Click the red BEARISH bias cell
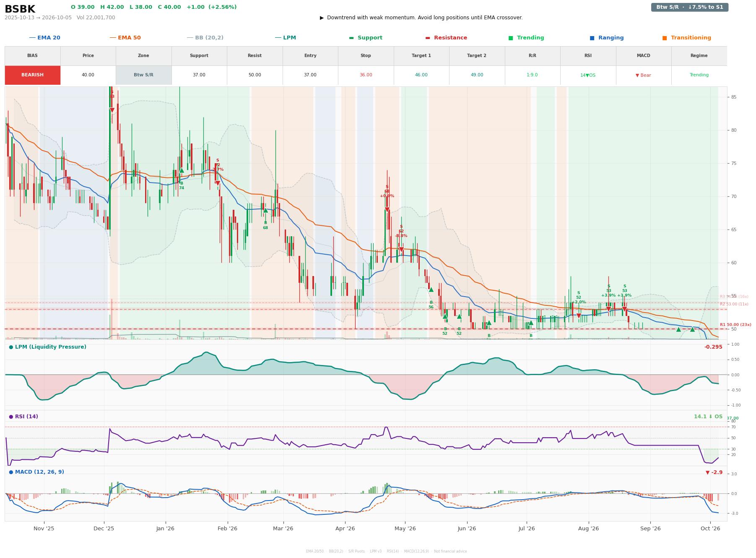This screenshot has height=558, width=756. (33, 75)
